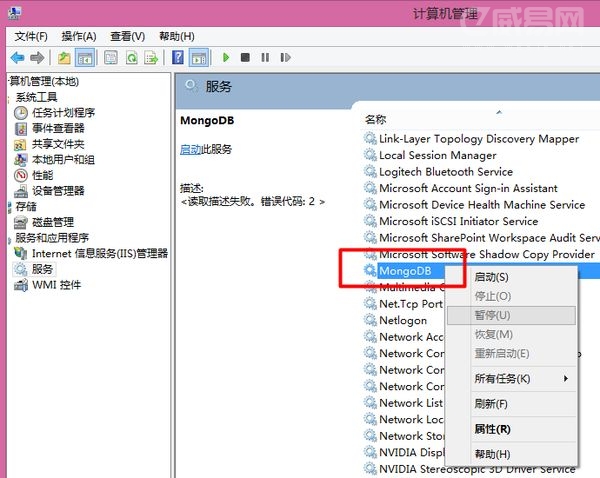600x478 pixels.
Task: Click the Restart Service toolbar icon
Action: pos(285,58)
